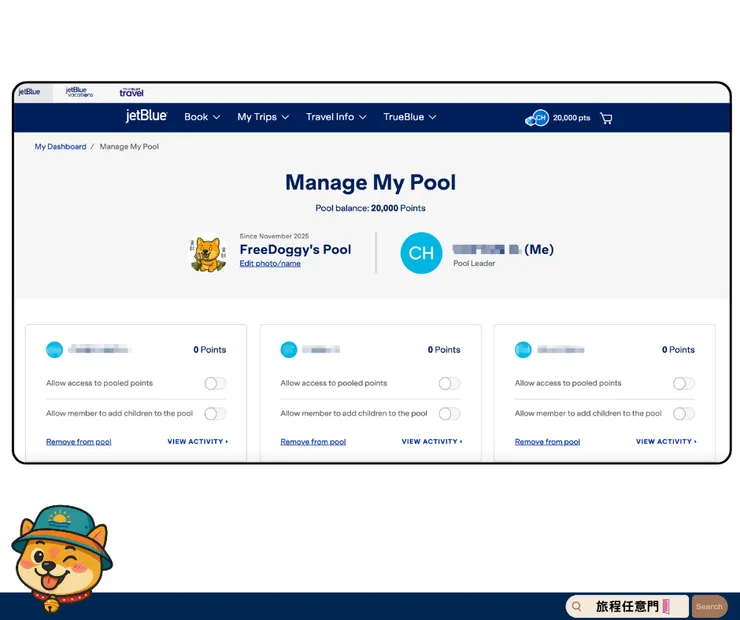Click the Edit photo/name link
This screenshot has width=740, height=620.
point(270,263)
